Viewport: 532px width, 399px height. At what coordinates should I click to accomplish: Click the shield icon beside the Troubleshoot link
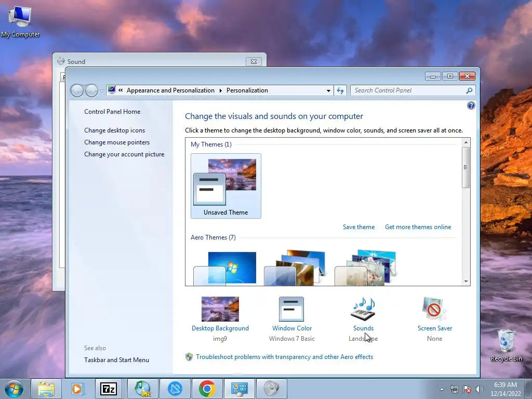[x=189, y=357]
